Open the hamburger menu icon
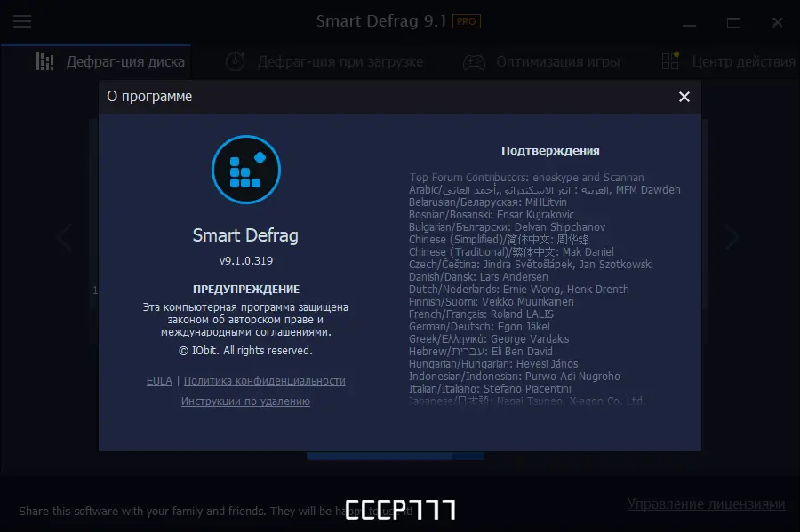800x532 pixels. (x=22, y=21)
